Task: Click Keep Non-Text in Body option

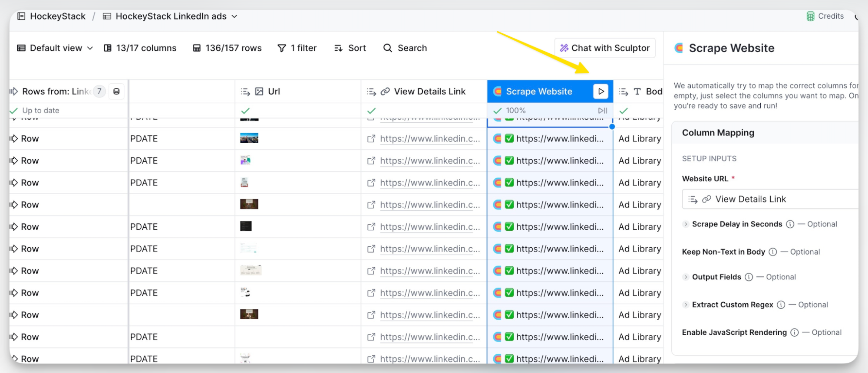Action: (x=723, y=252)
